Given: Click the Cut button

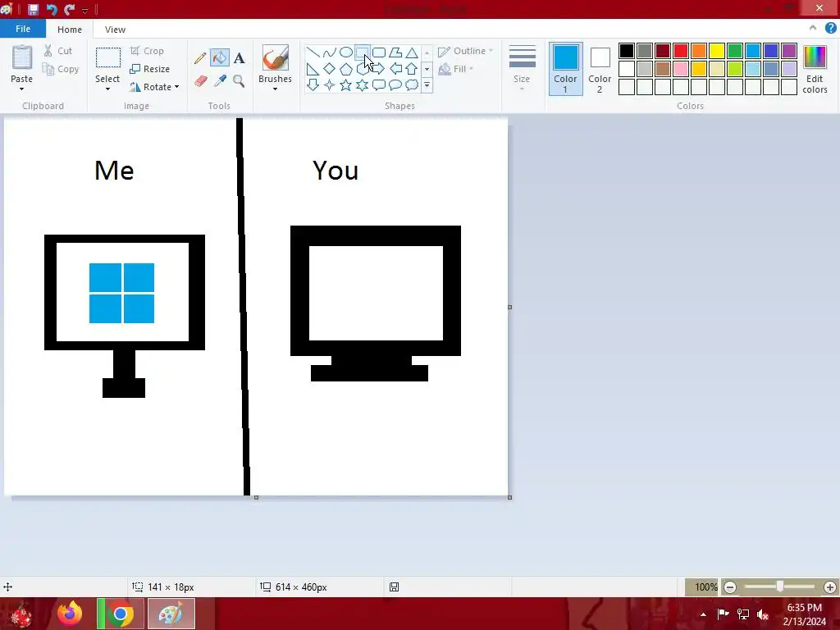Looking at the screenshot, I should click(x=58, y=51).
